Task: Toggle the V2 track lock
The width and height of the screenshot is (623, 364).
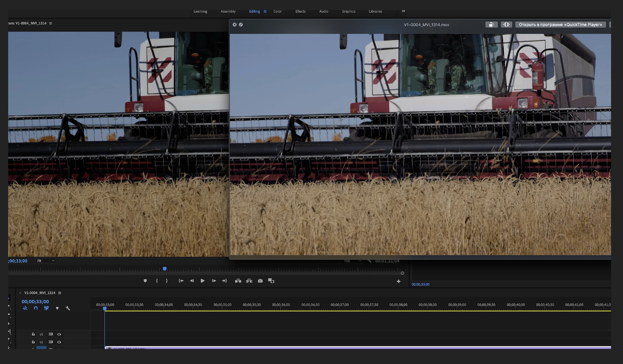Action: tap(33, 342)
